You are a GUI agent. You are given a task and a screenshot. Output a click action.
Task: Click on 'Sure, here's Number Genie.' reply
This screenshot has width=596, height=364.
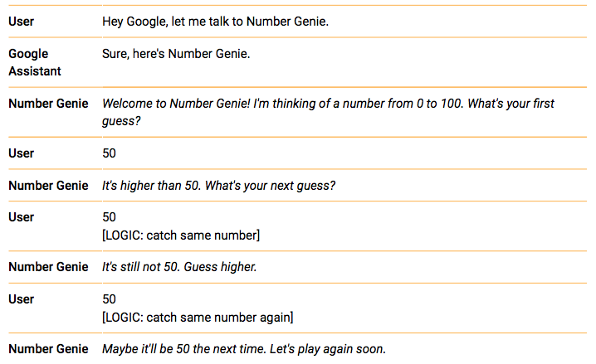176,54
